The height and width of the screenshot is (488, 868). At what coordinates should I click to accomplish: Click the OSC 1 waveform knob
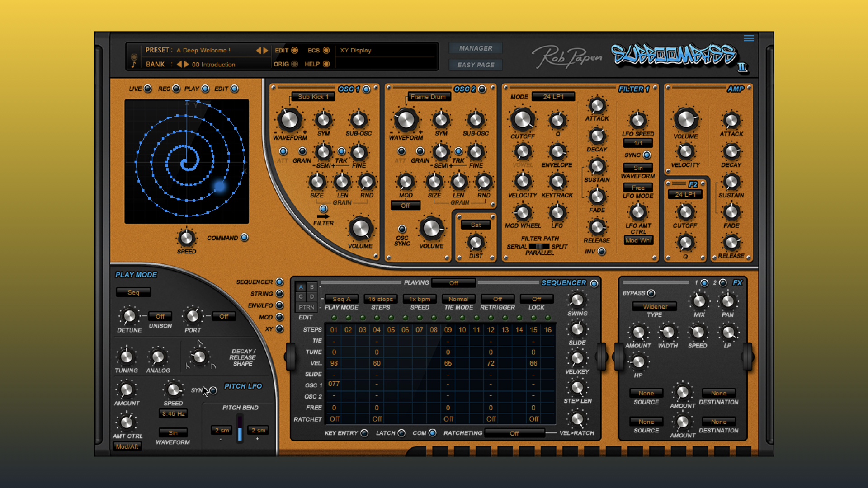[289, 120]
